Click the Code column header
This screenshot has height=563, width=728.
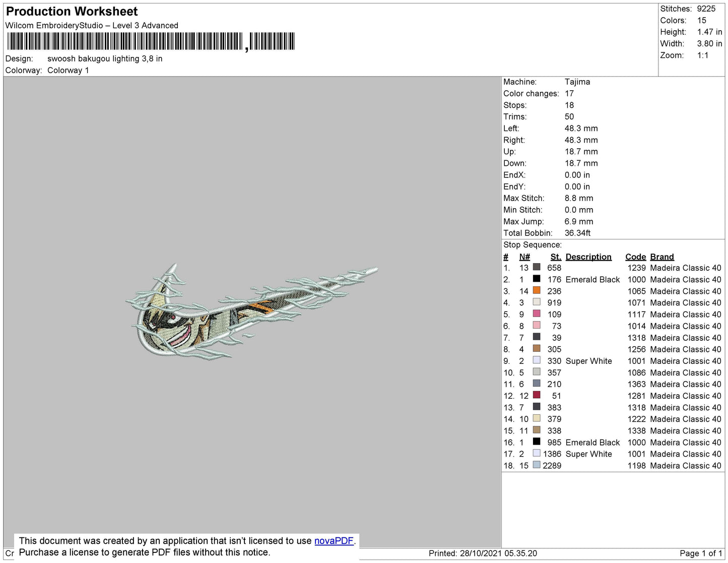[x=636, y=257]
